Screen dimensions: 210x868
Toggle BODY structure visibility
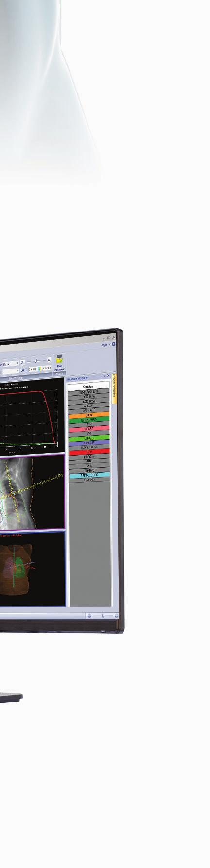89,415
